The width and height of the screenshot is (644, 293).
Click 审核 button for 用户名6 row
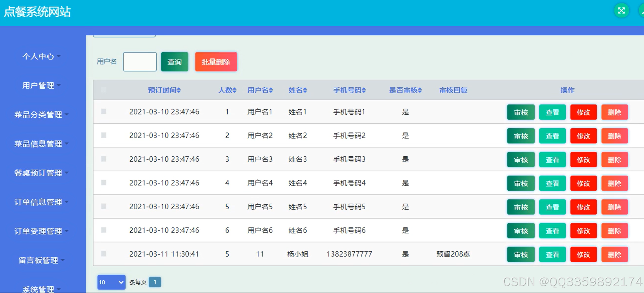click(521, 231)
